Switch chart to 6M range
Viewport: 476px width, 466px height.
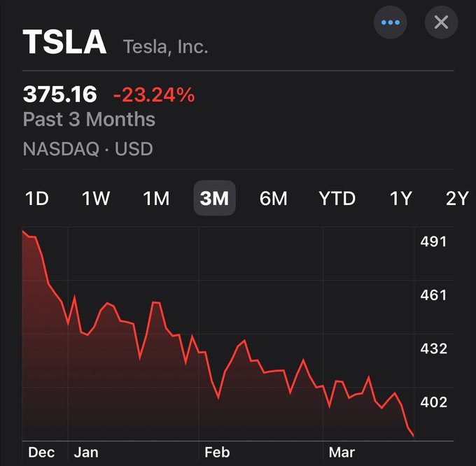[273, 199]
